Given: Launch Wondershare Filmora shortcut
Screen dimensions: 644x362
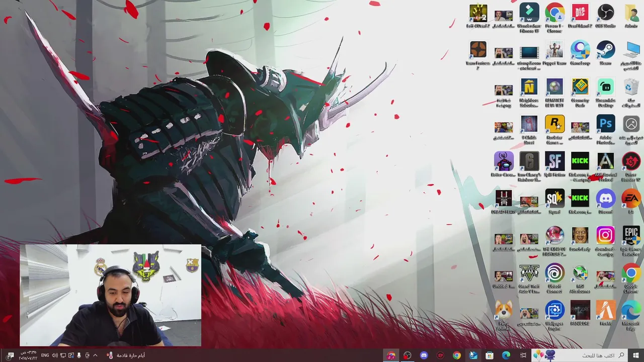Looking at the screenshot, I should pyautogui.click(x=529, y=18).
